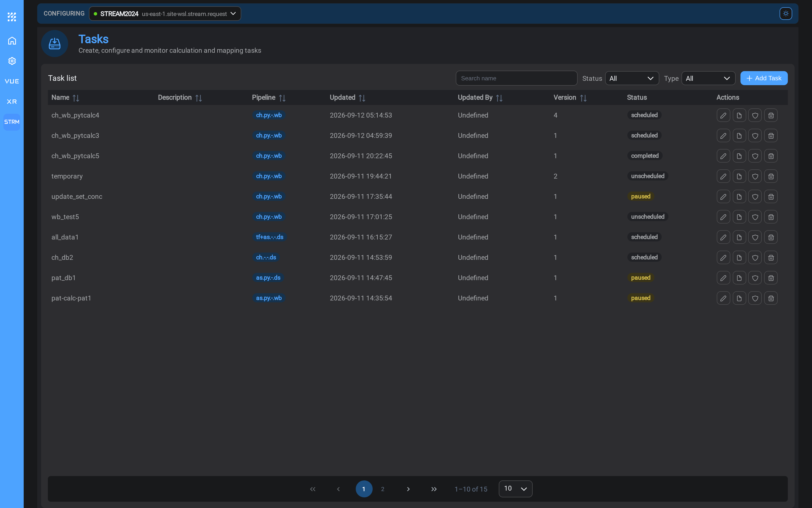This screenshot has width=812, height=508.
Task: Select the ch_wb_pytcalc5 task name
Action: click(x=75, y=156)
